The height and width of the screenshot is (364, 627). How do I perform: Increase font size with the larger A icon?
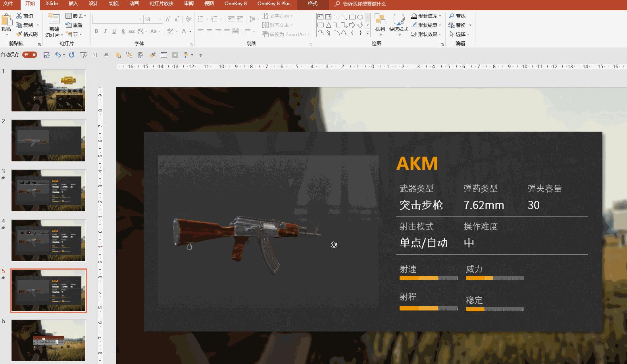pos(168,19)
